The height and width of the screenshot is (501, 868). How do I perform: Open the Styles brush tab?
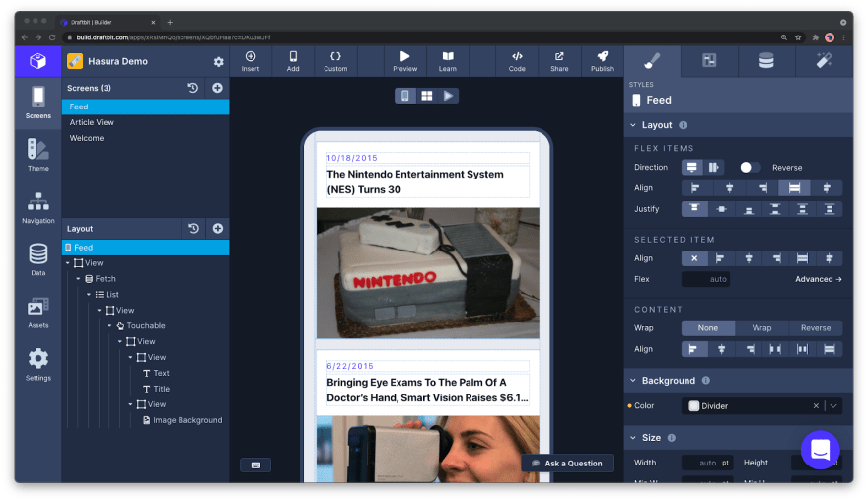pos(652,61)
